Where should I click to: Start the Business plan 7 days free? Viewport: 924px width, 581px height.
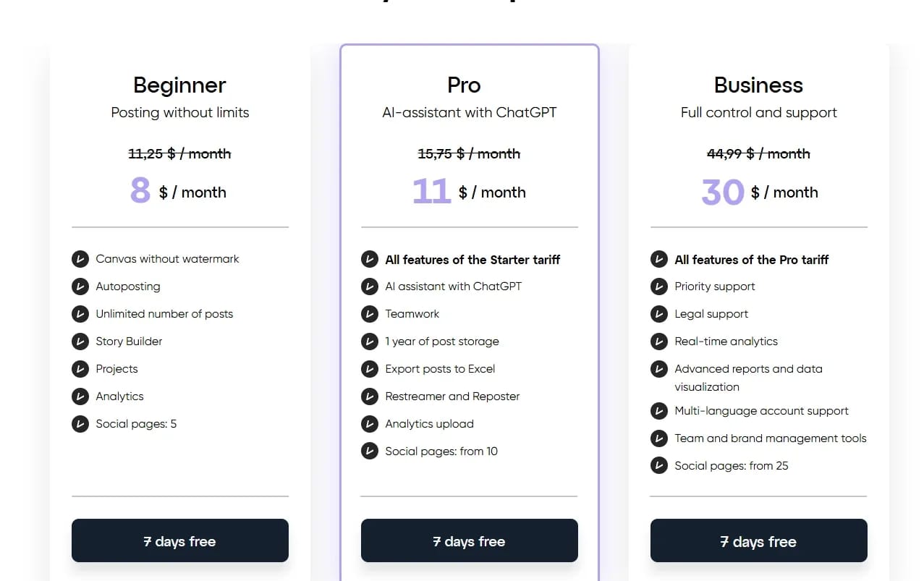[x=759, y=540]
